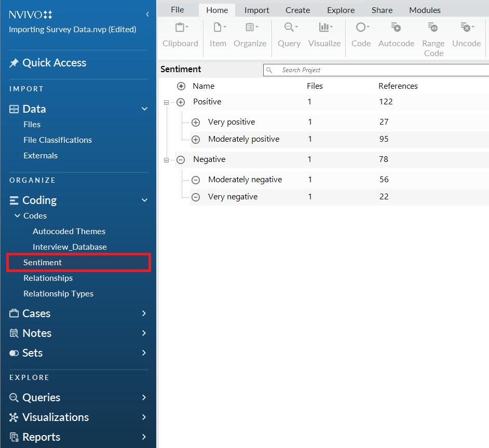The height and width of the screenshot is (448, 489).
Task: Click the Negative sentiment minus icon
Action: click(x=181, y=160)
